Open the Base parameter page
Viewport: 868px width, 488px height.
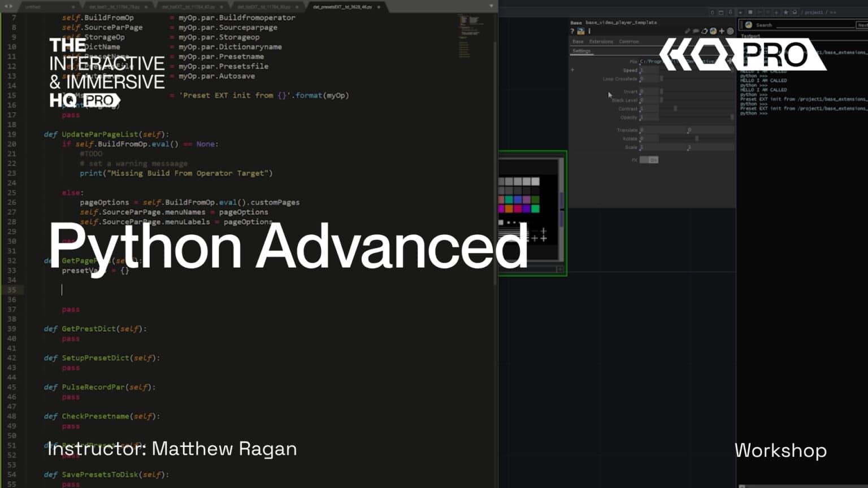pos(578,41)
